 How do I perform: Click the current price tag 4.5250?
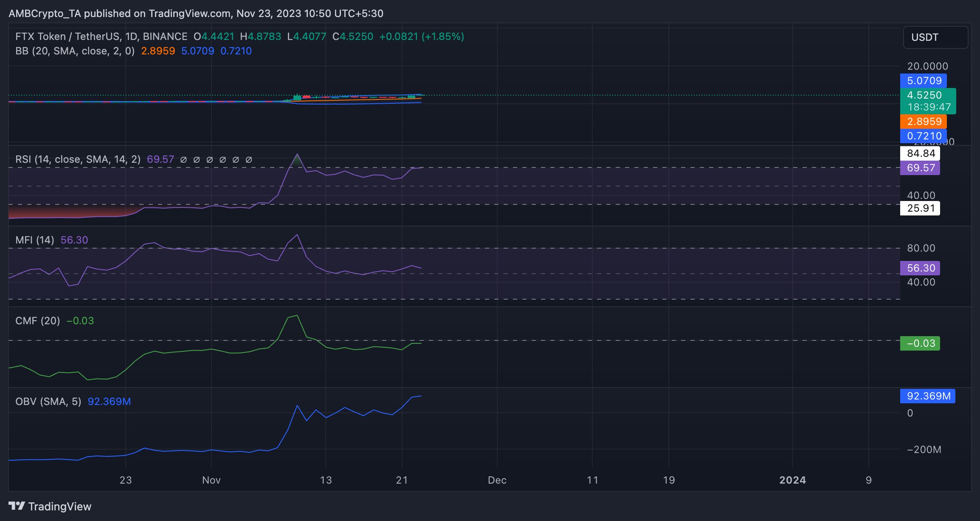pyautogui.click(x=928, y=101)
